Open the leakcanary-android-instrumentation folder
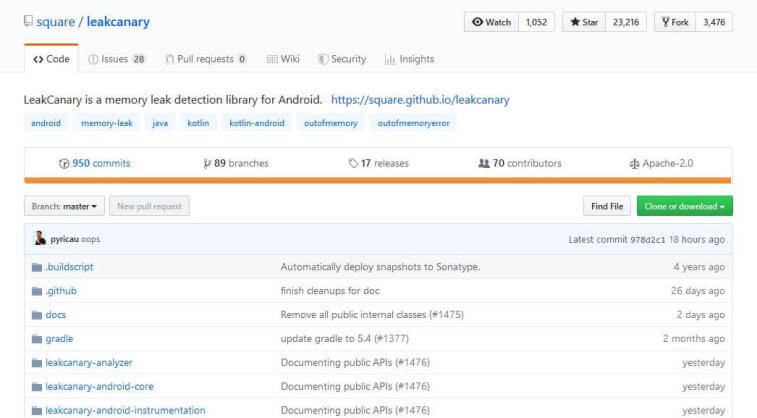The image size is (757, 418). tap(125, 410)
